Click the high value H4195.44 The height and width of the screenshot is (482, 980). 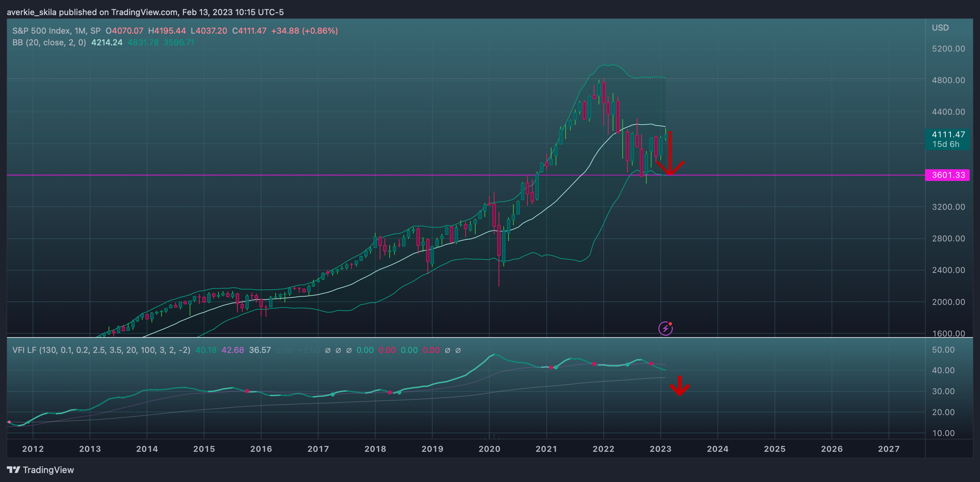click(167, 31)
